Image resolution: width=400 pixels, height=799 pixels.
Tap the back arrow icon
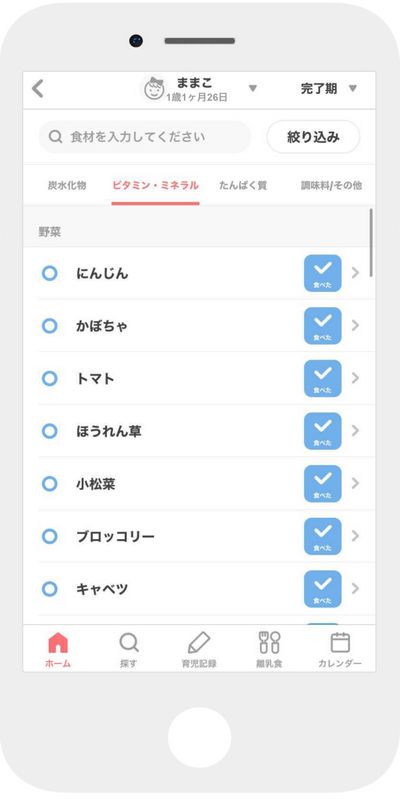pyautogui.click(x=38, y=89)
